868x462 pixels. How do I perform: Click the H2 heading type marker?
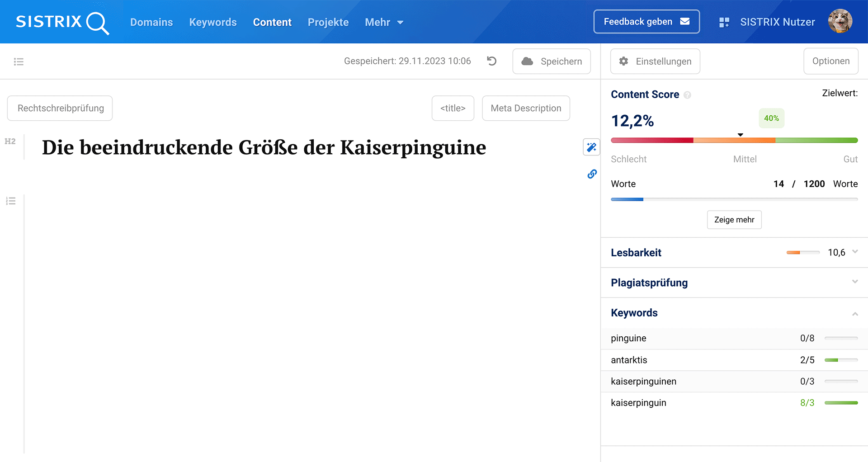point(10,141)
